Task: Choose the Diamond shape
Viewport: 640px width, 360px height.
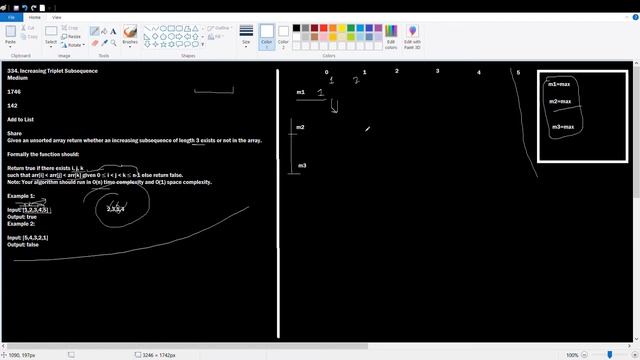Action: coord(156,36)
